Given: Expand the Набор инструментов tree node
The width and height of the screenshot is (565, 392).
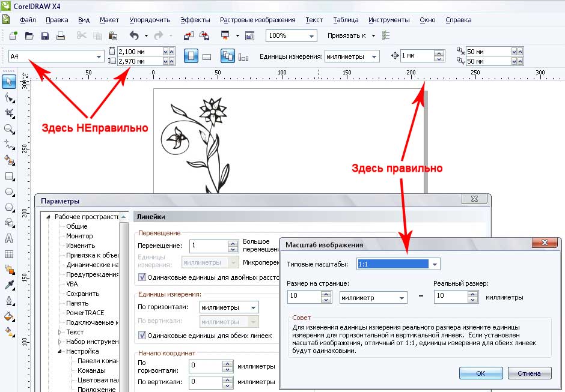Looking at the screenshot, I should tap(60, 342).
